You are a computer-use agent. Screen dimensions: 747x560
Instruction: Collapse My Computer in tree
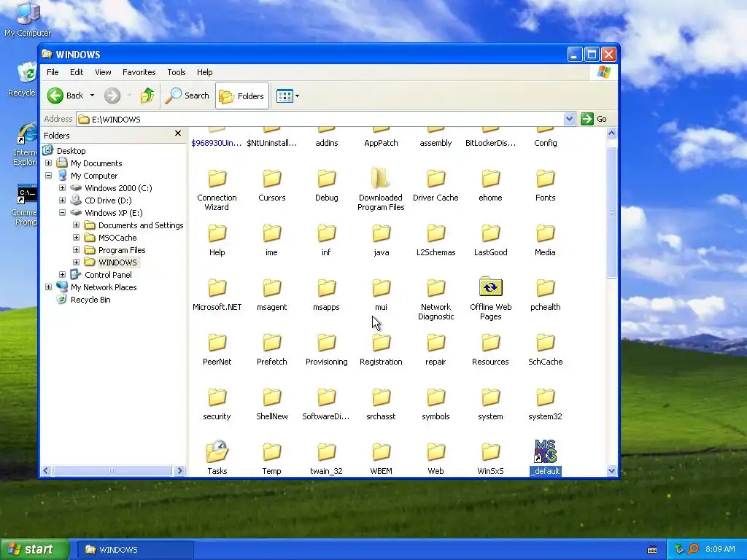49,175
